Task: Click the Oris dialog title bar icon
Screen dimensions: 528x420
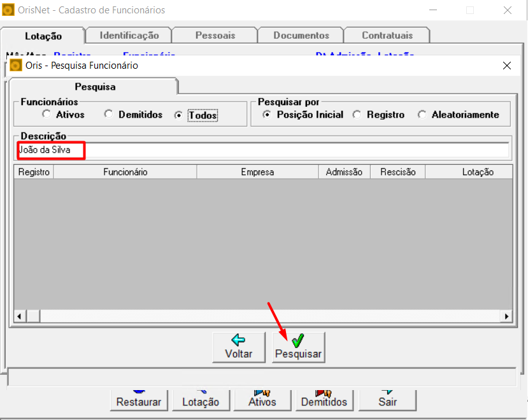Action: coord(15,66)
